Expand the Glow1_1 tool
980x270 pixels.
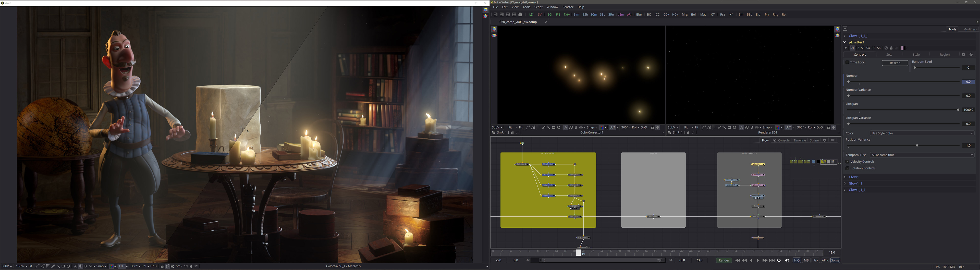pyautogui.click(x=845, y=184)
